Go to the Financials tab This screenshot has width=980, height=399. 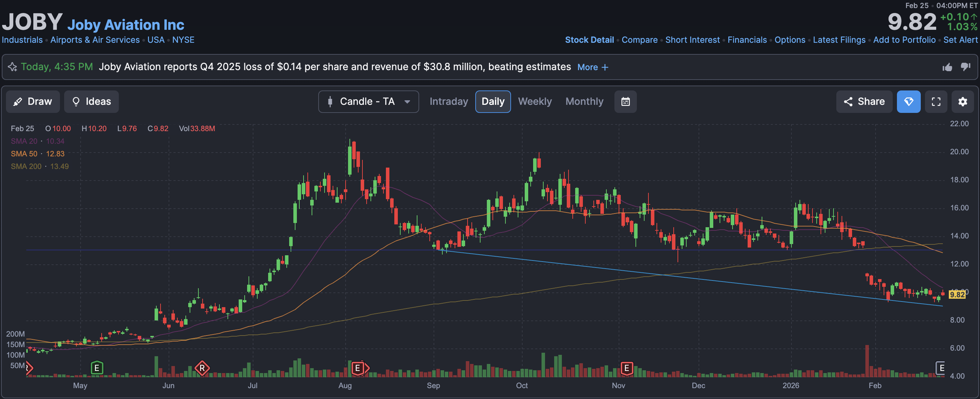point(747,40)
